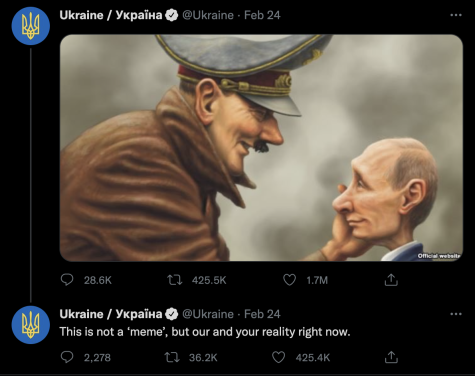Click the Feb 24 timestamp on first tweet
Screen dimensions: 475x376
click(262, 15)
